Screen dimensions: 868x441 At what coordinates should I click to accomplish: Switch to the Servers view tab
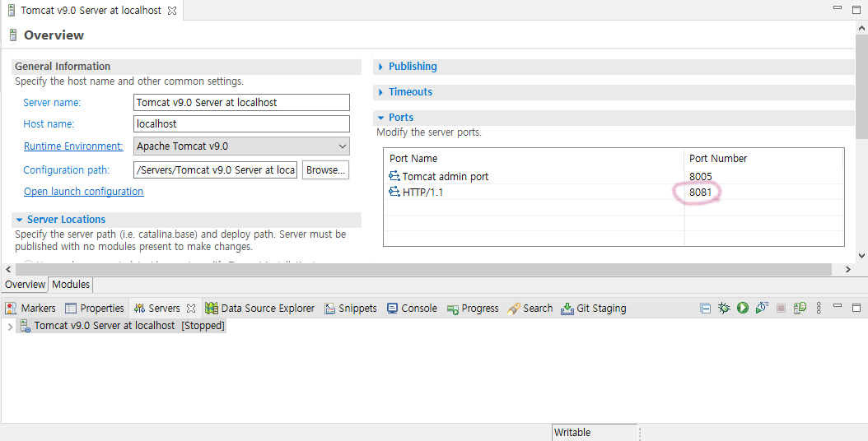[158, 309]
